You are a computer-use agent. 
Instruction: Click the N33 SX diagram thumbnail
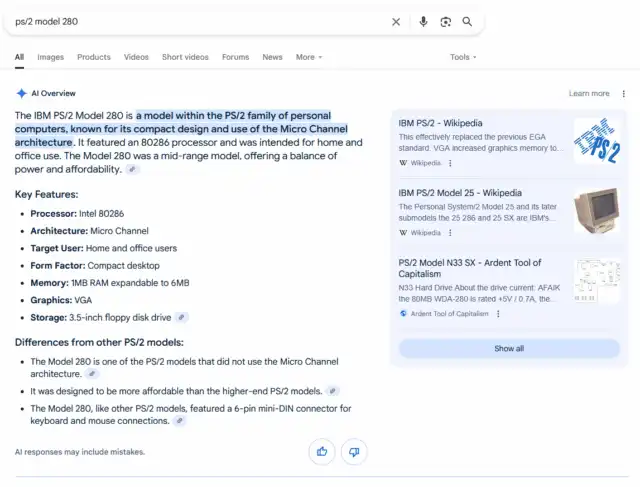coord(596,280)
